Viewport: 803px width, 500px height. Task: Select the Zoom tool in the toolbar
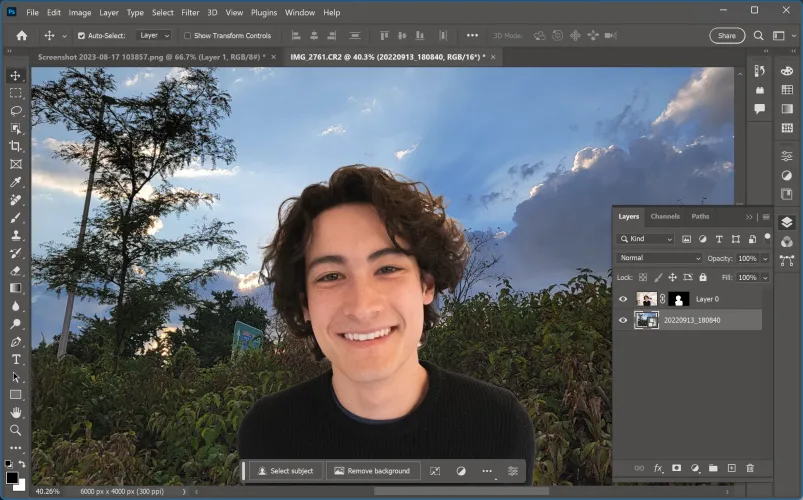pos(16,430)
